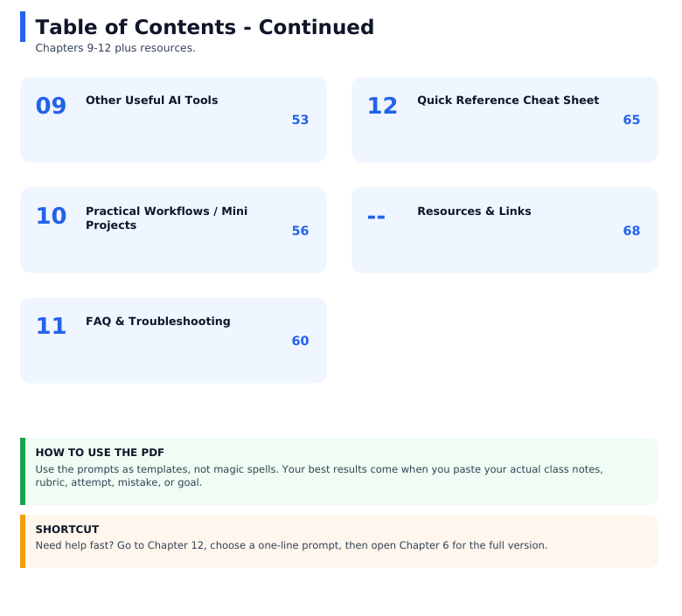682x616 pixels.
Task: Click chapter number 09
Action: [x=51, y=106]
